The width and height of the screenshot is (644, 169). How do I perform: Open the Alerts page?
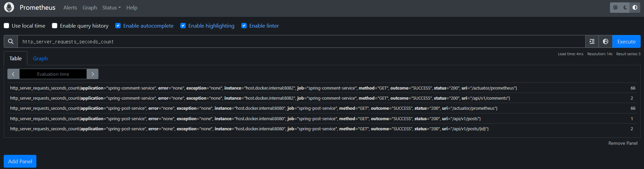(x=70, y=7)
